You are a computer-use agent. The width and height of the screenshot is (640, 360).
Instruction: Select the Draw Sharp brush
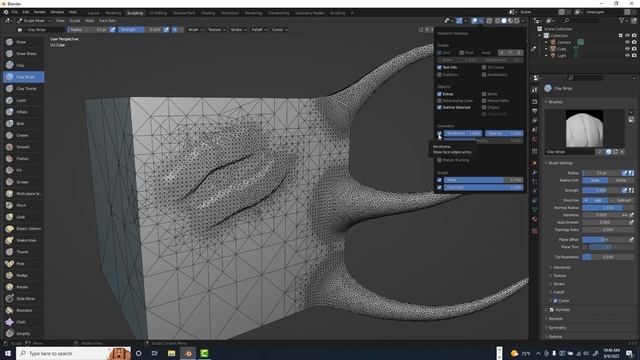[x=23, y=53]
